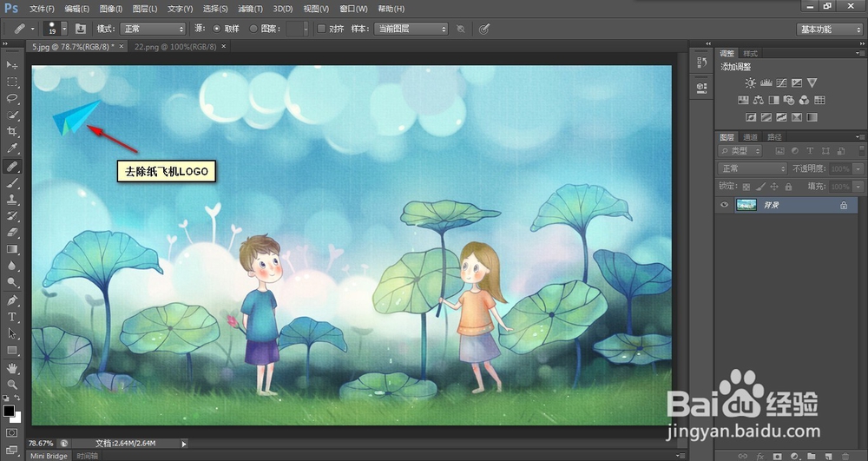Select the Lasso tool
The height and width of the screenshot is (461, 868).
11,98
